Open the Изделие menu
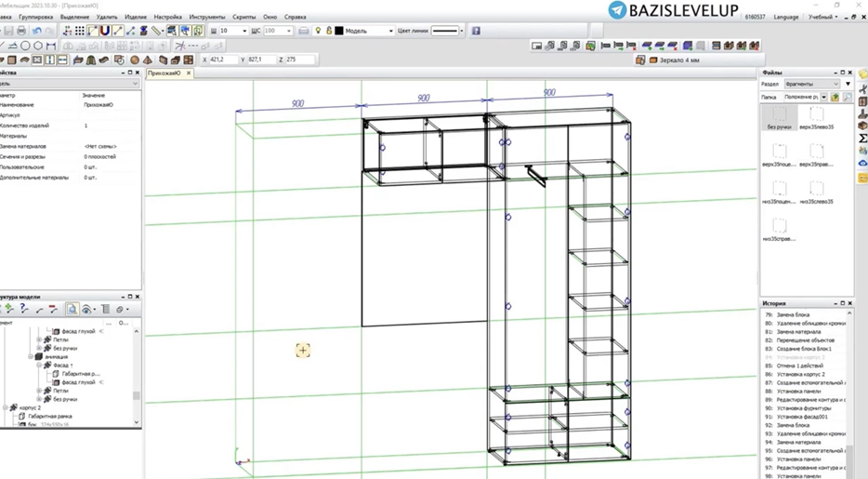This screenshot has height=479, width=868. pyautogui.click(x=136, y=17)
